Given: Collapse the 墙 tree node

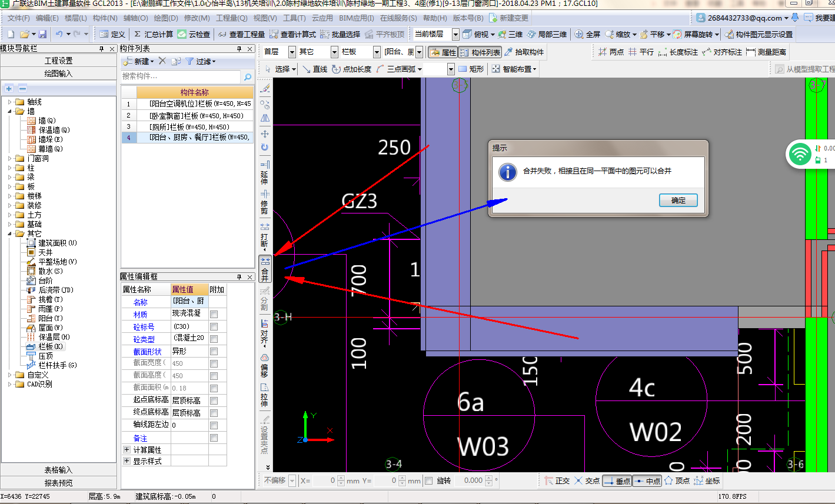Looking at the screenshot, I should 10,111.
